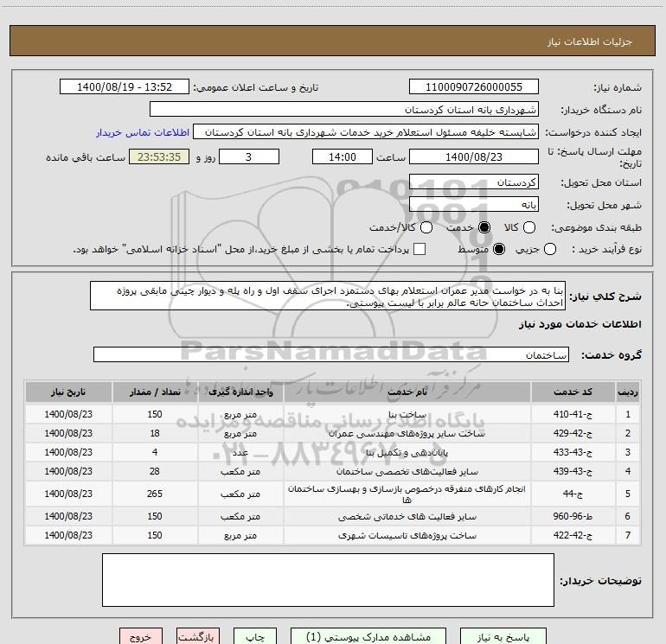Click the جزئیات اطلاعات نیاز header title
The width and height of the screenshot is (666, 644).
[x=590, y=41]
